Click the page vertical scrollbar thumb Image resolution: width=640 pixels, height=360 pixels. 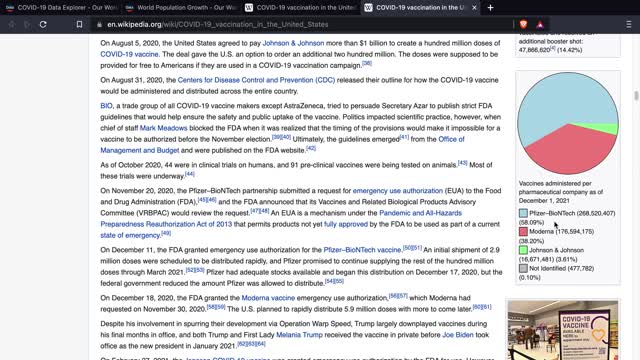coord(636,96)
